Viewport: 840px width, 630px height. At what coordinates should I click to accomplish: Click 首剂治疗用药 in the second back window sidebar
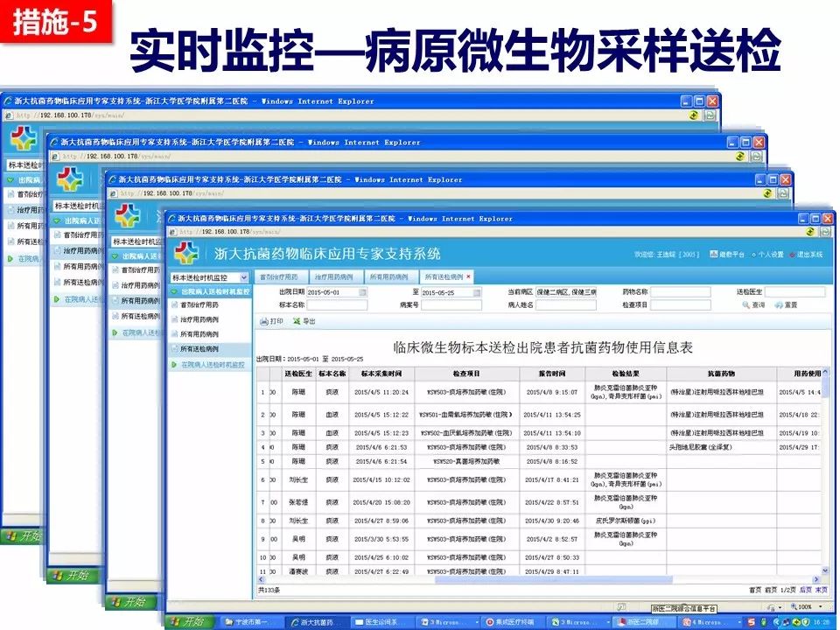(x=83, y=235)
